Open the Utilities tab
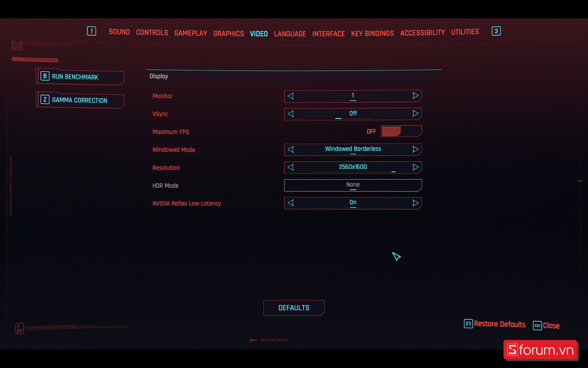Image resolution: width=588 pixels, height=368 pixels. point(465,32)
